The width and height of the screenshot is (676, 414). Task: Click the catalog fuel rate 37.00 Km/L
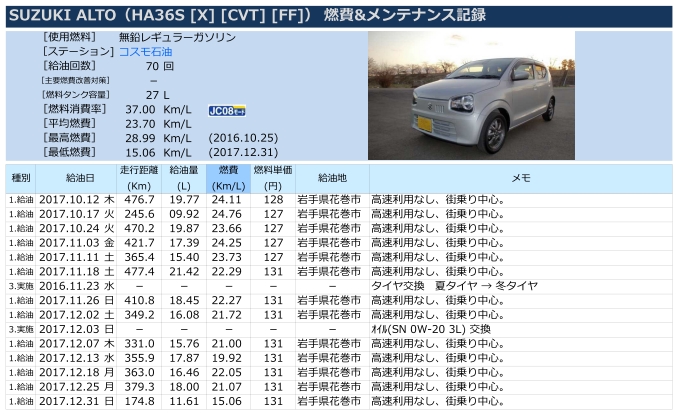158,110
